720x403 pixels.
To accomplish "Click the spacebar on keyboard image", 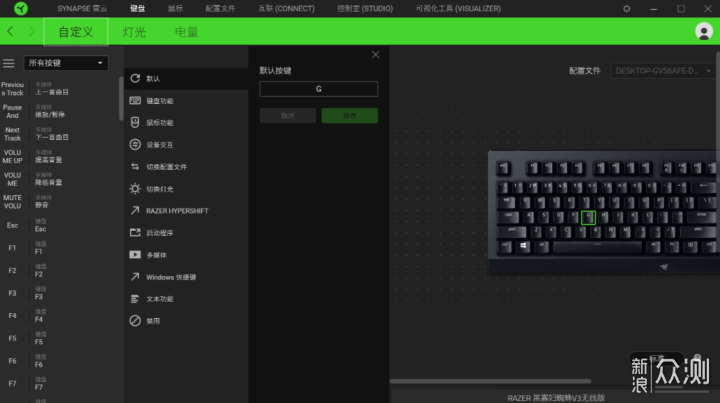I will click(x=597, y=247).
